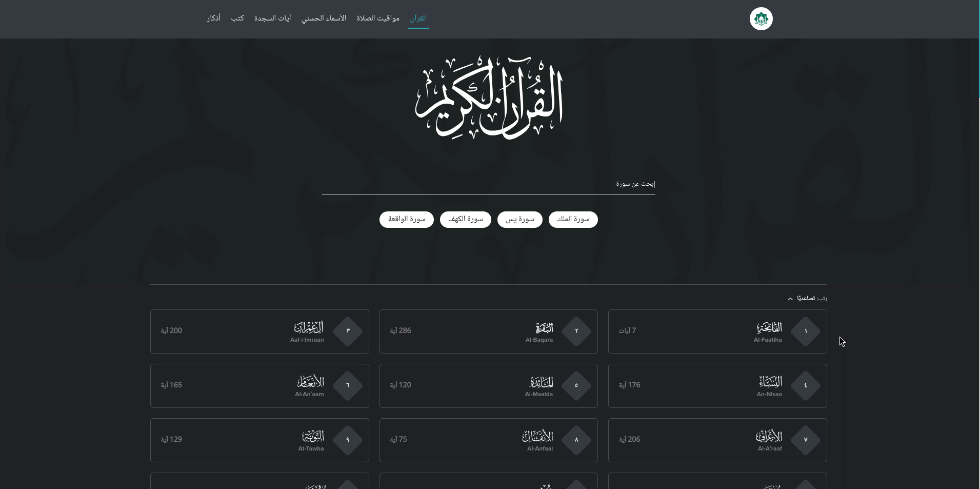980x489 pixels.
Task: Click the diamond badge on Al-Maaida card
Action: [x=576, y=386]
